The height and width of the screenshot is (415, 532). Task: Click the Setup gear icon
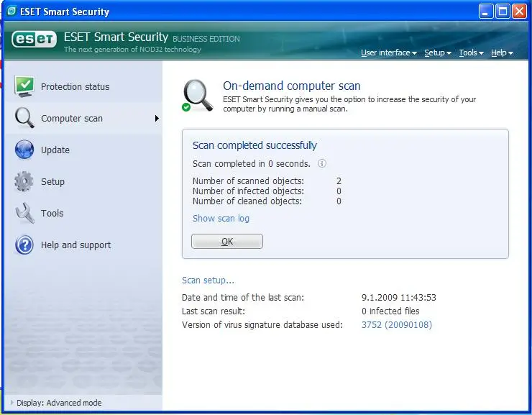point(24,181)
